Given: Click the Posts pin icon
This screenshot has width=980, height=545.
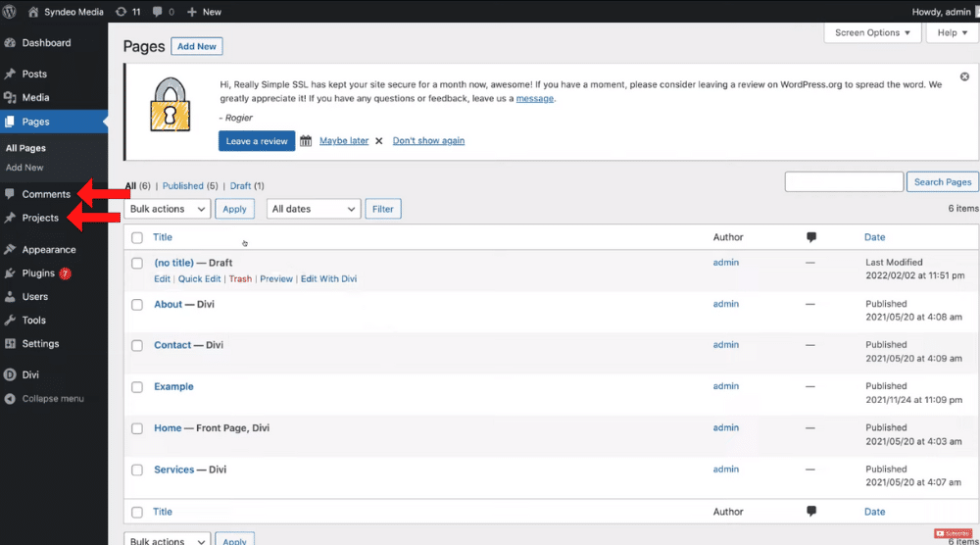Looking at the screenshot, I should tap(10, 74).
